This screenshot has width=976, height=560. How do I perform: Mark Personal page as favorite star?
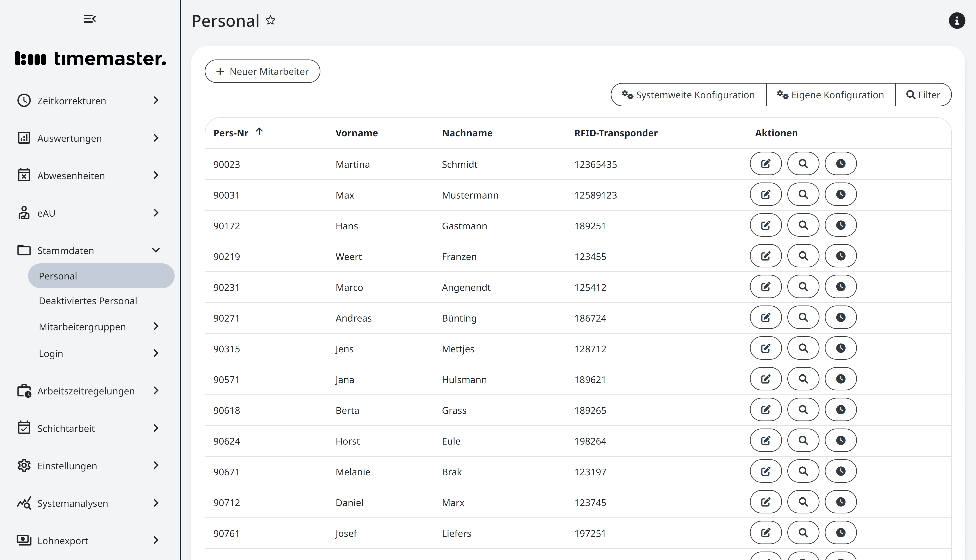[270, 20]
